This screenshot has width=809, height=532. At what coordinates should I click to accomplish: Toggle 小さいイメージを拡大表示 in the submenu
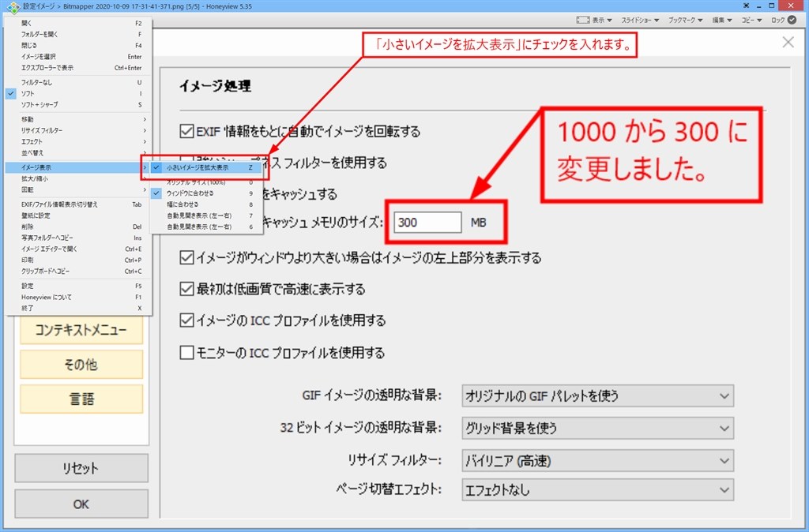206,167
